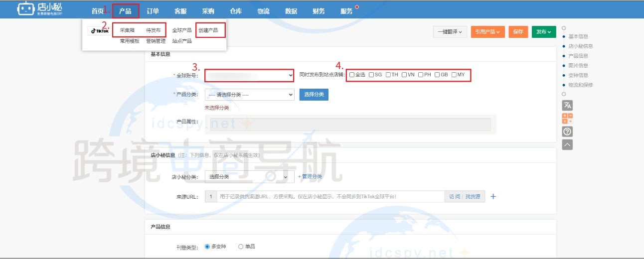This screenshot has width=644, height=259.
Task: Choose 营销管理 in product submenu
Action: tap(156, 41)
